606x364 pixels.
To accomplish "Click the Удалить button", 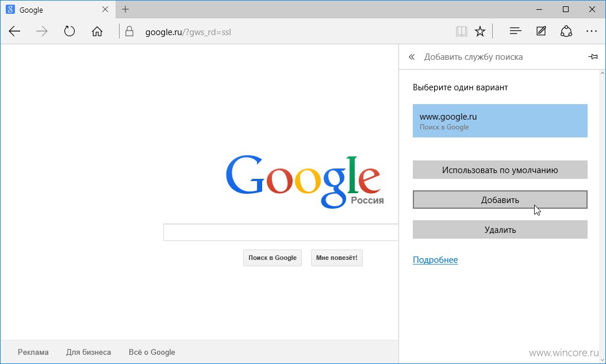I will 500,229.
